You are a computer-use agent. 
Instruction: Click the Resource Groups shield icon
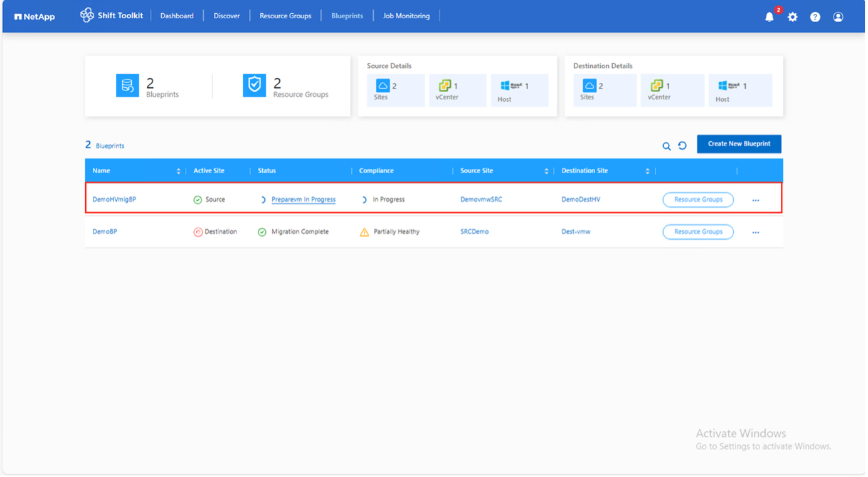[255, 86]
